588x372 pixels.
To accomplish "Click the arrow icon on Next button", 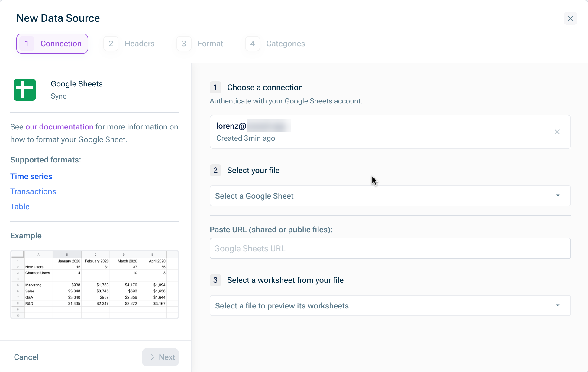I will coord(150,357).
